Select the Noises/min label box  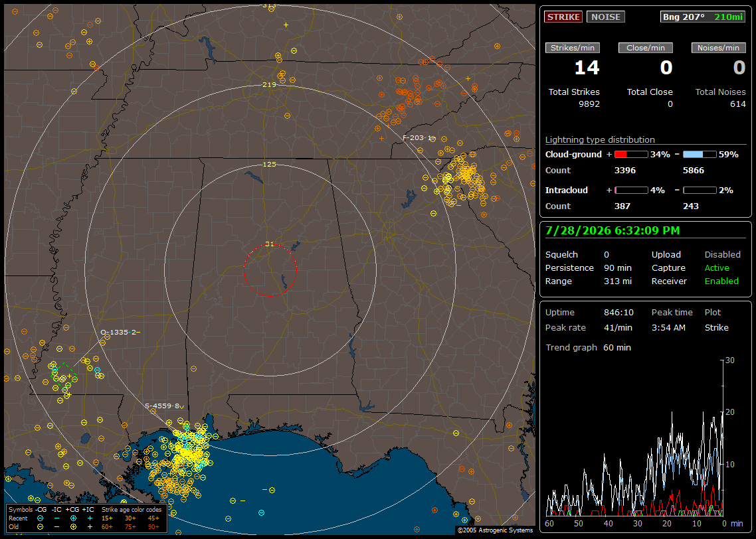(718, 48)
